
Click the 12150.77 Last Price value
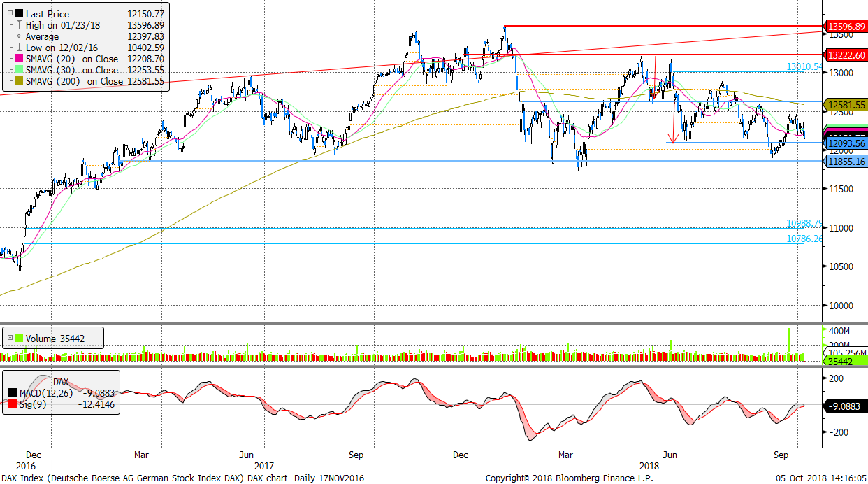coord(145,14)
